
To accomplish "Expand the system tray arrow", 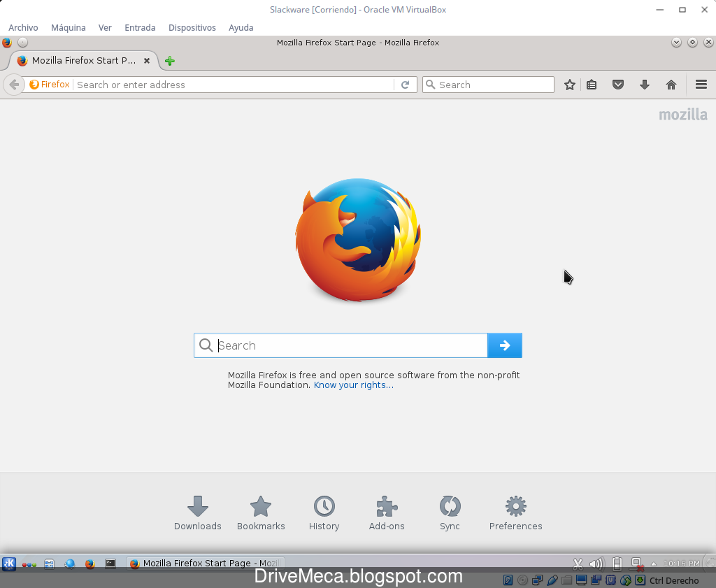I will pyautogui.click(x=652, y=563).
